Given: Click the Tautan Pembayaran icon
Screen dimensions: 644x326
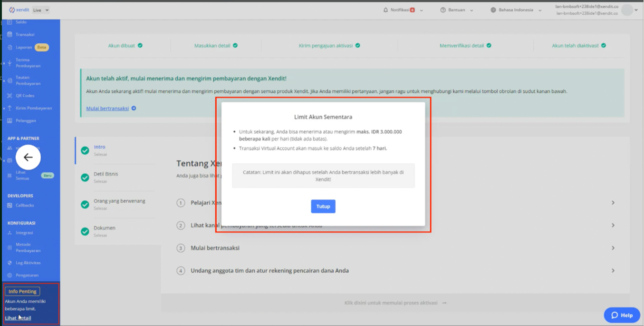Looking at the screenshot, I should 10,80.
